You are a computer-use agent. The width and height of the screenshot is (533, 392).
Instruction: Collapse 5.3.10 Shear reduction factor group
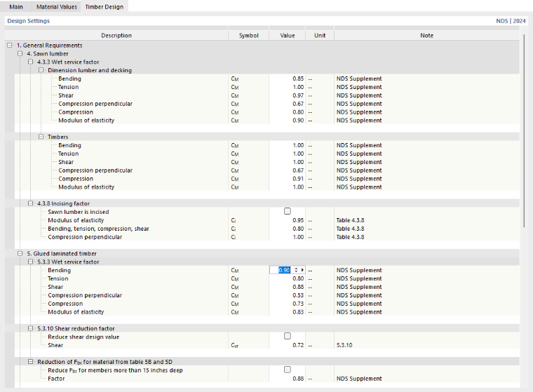(31, 328)
